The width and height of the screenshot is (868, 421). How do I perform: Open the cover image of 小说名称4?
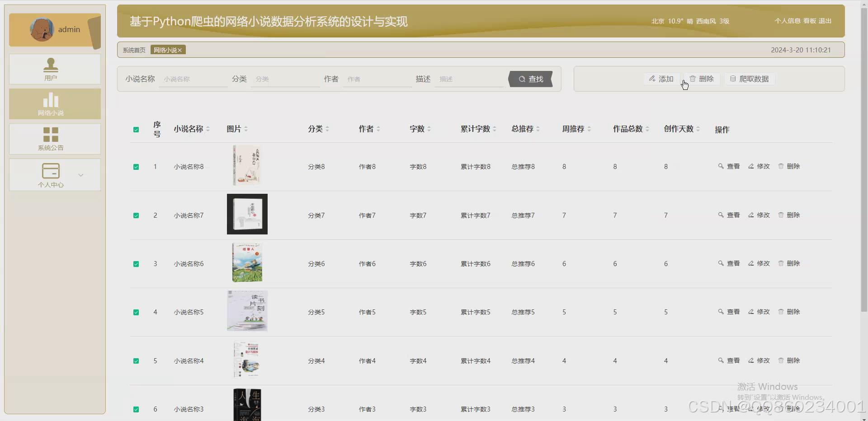247,360
